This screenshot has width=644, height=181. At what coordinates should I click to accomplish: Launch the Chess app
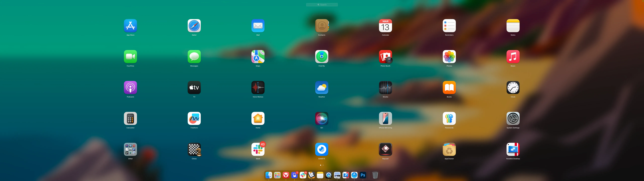coord(194,149)
